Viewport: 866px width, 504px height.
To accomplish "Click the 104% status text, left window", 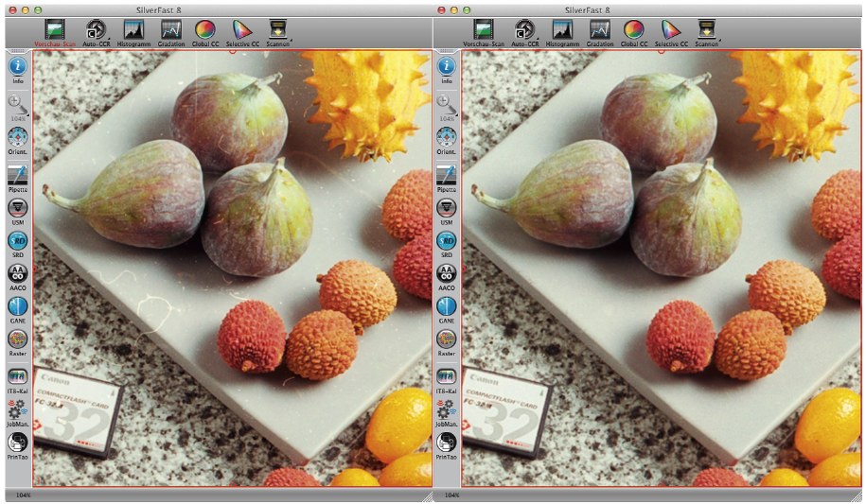I will (23, 495).
